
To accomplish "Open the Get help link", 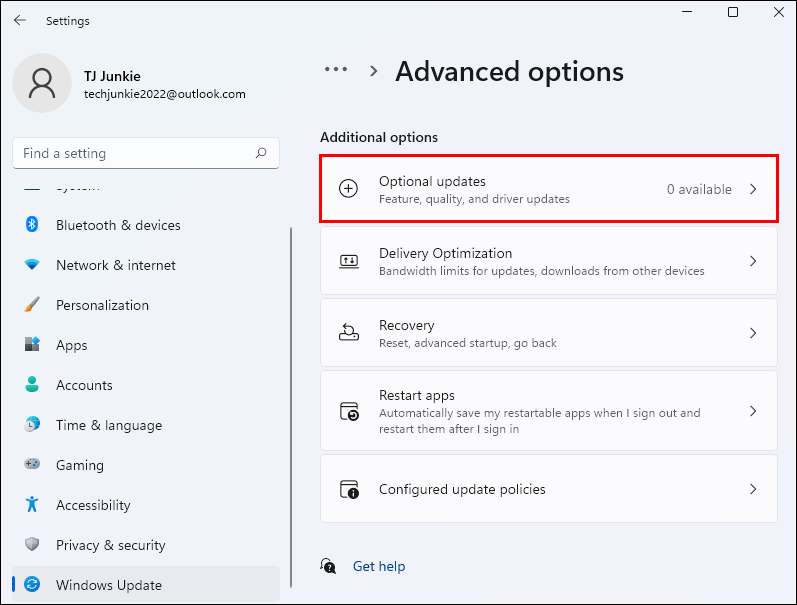I will pos(379,566).
